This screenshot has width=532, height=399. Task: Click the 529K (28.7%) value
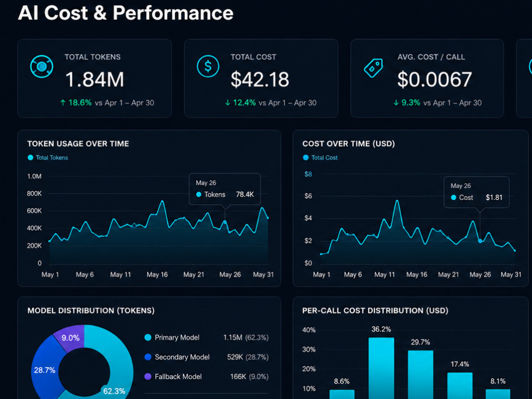[248, 357]
